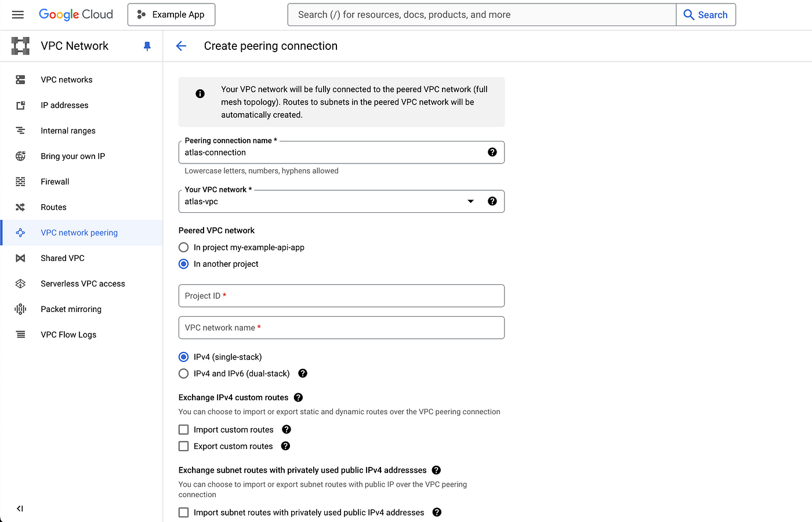812x522 pixels.
Task: Check Export custom routes
Action: [184, 446]
